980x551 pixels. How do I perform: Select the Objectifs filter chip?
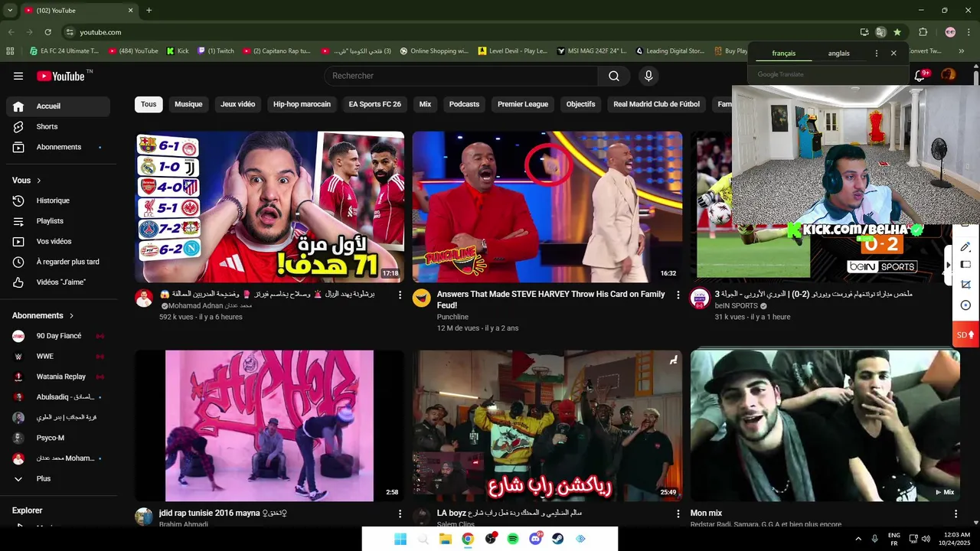click(x=580, y=104)
